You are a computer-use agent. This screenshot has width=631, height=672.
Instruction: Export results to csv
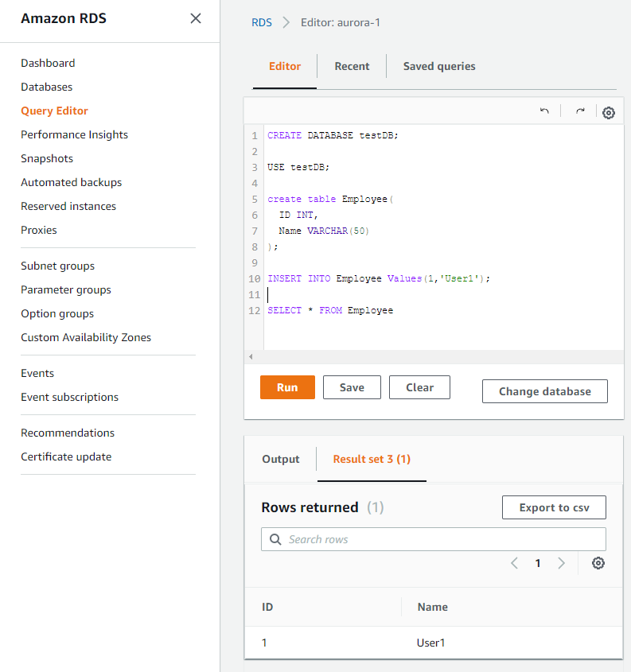pyautogui.click(x=555, y=507)
